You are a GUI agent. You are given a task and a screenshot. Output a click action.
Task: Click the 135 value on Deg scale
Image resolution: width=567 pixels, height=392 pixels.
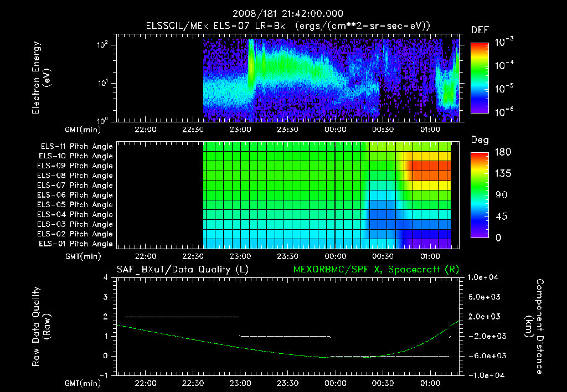coord(503,174)
